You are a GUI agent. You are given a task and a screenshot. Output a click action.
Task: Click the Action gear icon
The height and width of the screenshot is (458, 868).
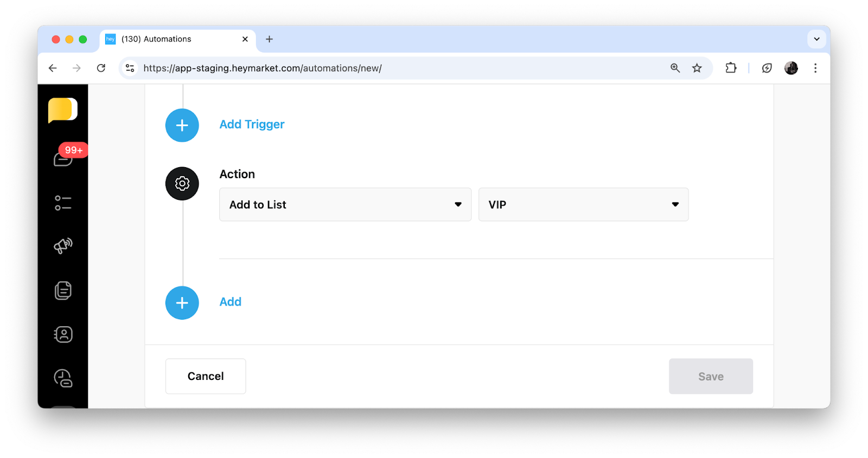click(182, 183)
